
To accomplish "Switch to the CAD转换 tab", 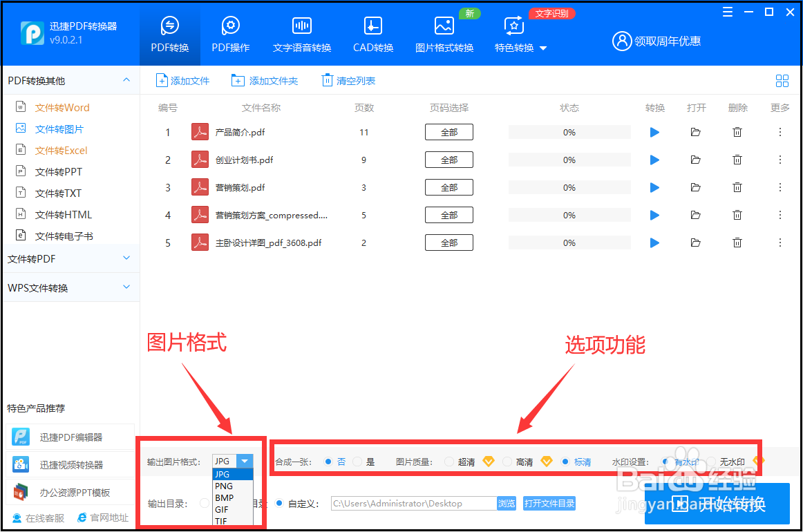I will pyautogui.click(x=373, y=36).
